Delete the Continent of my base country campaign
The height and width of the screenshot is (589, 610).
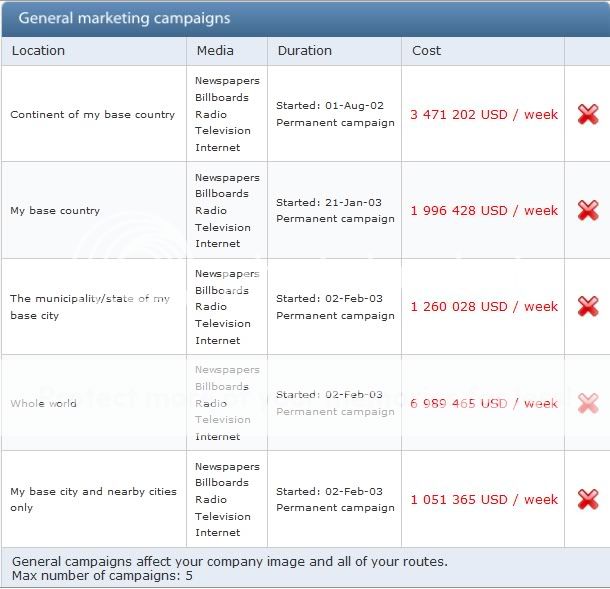[588, 114]
